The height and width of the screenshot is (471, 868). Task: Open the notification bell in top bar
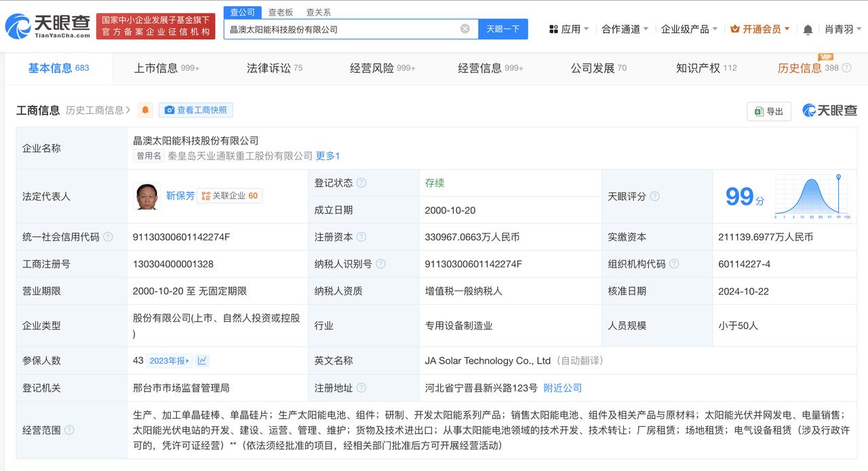tap(808, 29)
